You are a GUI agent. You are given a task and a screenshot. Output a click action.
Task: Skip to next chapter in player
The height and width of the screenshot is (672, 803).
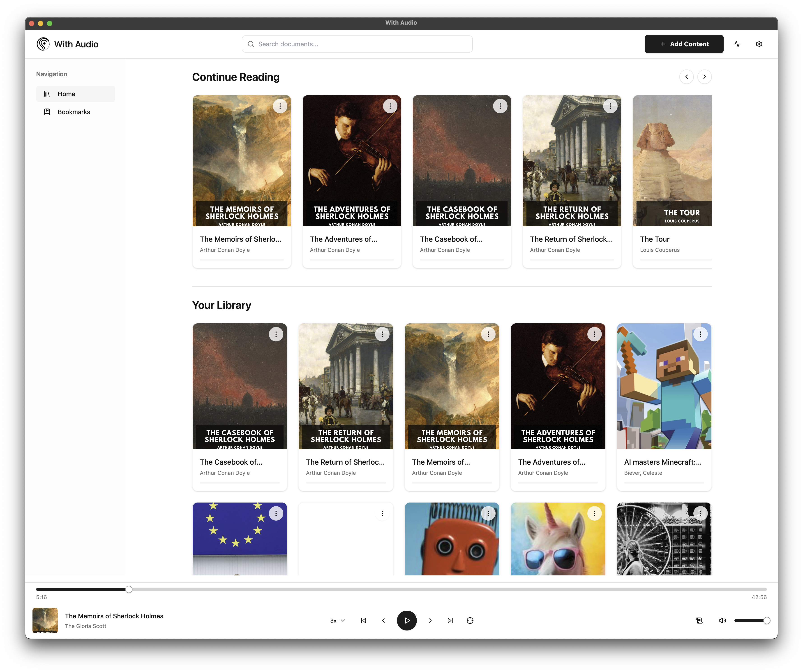click(450, 620)
